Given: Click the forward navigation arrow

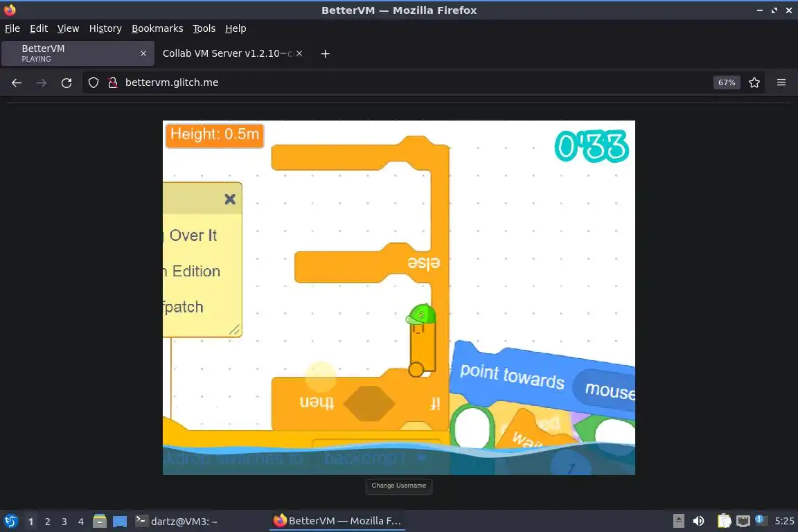Looking at the screenshot, I should pyautogui.click(x=42, y=82).
